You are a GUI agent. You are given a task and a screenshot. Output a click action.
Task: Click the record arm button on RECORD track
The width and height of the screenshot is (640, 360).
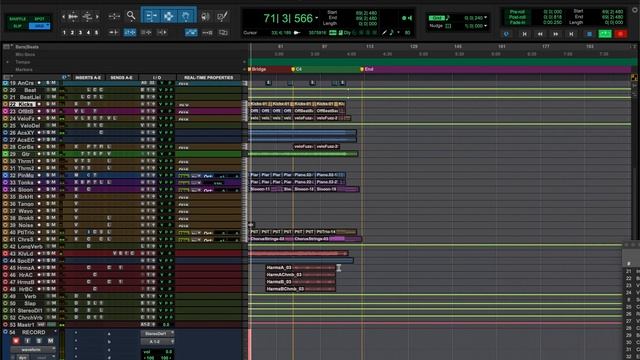pos(16,341)
